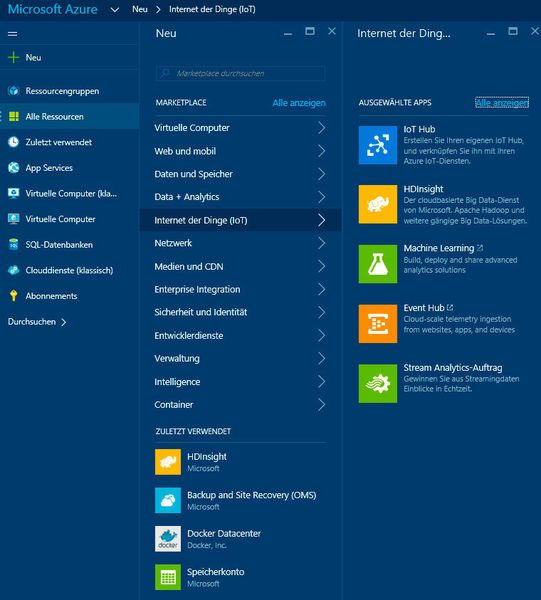Image resolution: width=541 pixels, height=600 pixels.
Task: Open the Machine Learning flask tile
Action: click(x=378, y=264)
